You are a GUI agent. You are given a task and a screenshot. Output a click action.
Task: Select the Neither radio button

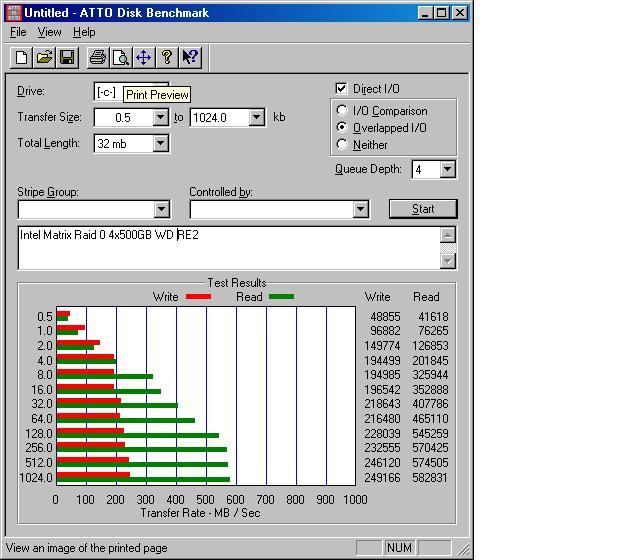(x=342, y=144)
